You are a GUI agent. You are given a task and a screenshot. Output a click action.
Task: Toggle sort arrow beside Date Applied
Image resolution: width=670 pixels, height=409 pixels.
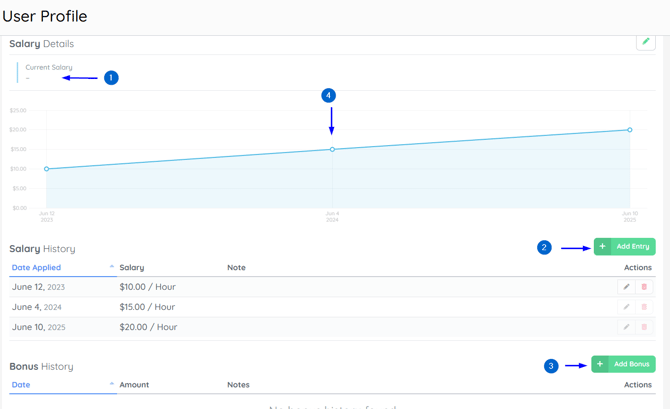(111, 267)
